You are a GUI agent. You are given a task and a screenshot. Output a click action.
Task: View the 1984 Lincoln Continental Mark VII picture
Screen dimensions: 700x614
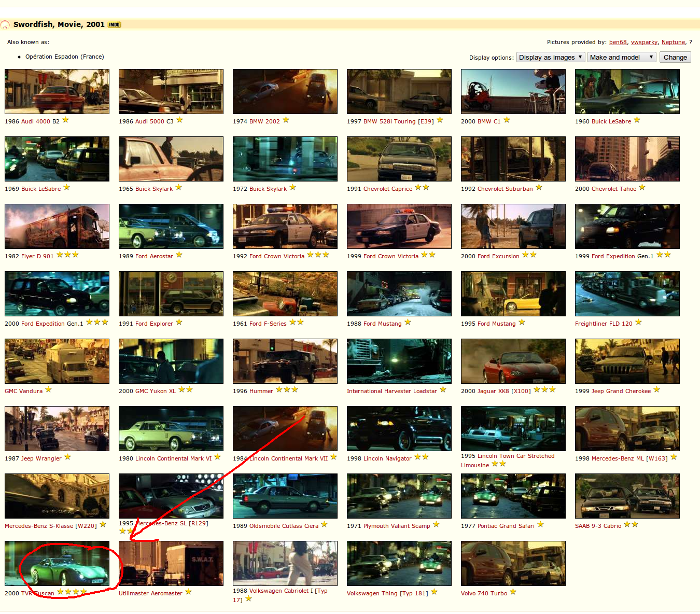coord(285,428)
